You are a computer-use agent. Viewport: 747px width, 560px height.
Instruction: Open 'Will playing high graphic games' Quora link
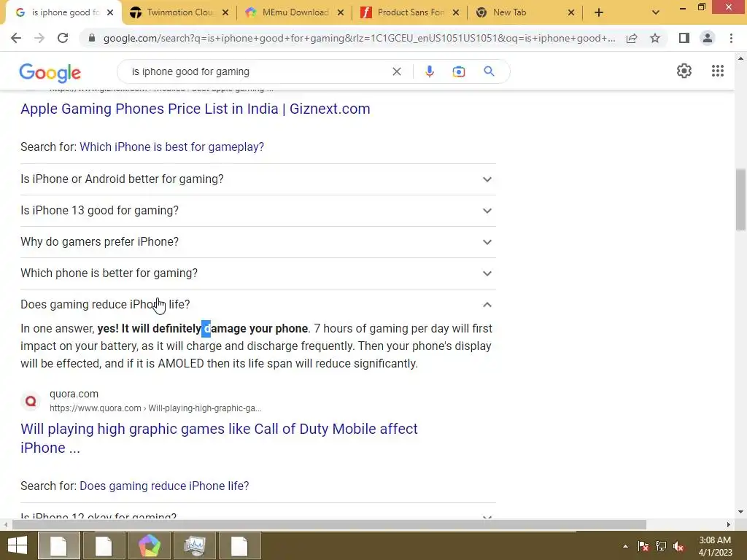pos(219,438)
